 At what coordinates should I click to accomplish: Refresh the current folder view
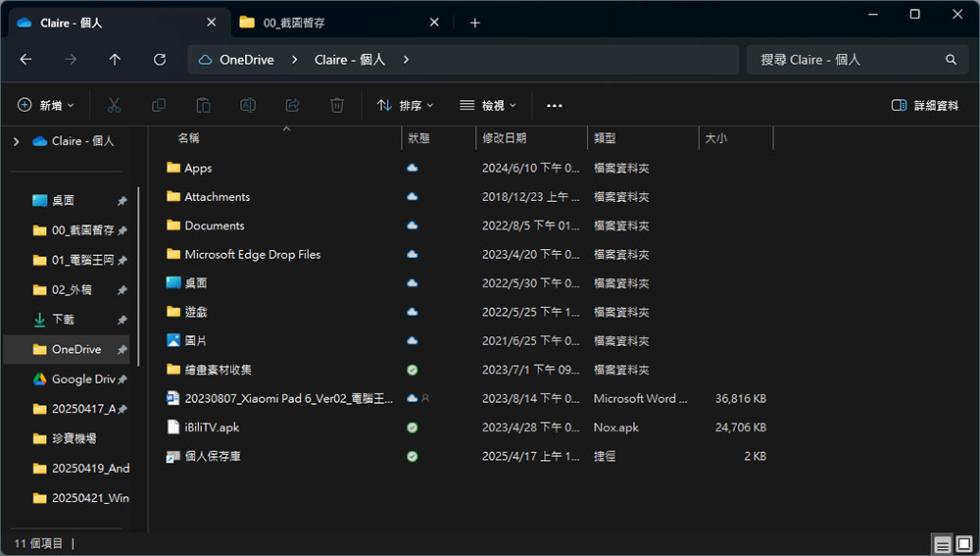160,60
